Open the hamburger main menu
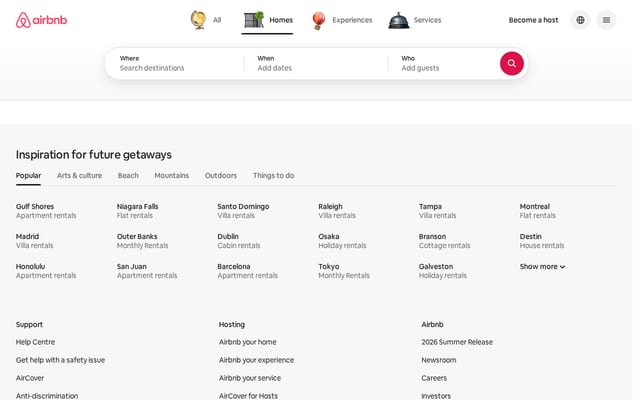Screen dimensions: 640x400 [x=606, y=20]
